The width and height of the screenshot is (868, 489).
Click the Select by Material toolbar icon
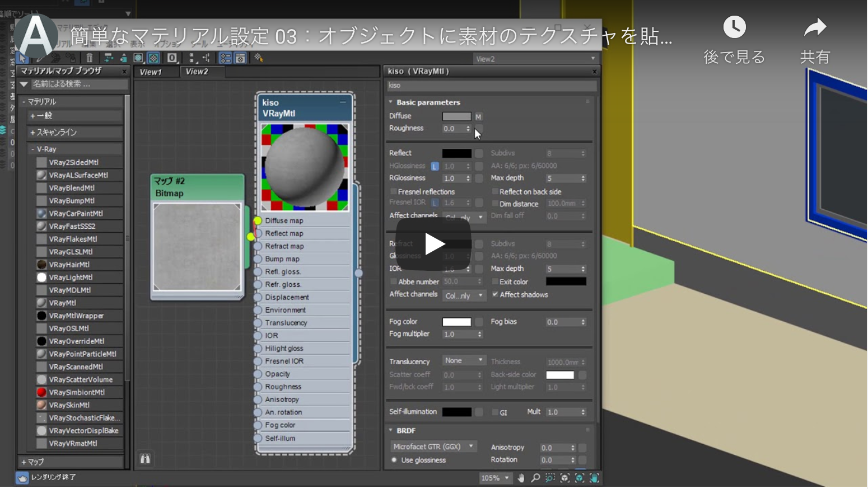click(259, 58)
